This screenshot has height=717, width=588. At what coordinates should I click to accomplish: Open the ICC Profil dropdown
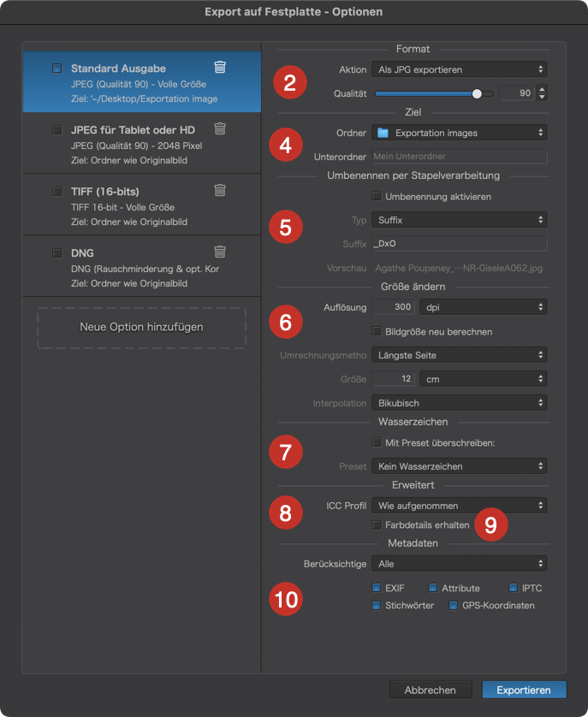coord(460,506)
